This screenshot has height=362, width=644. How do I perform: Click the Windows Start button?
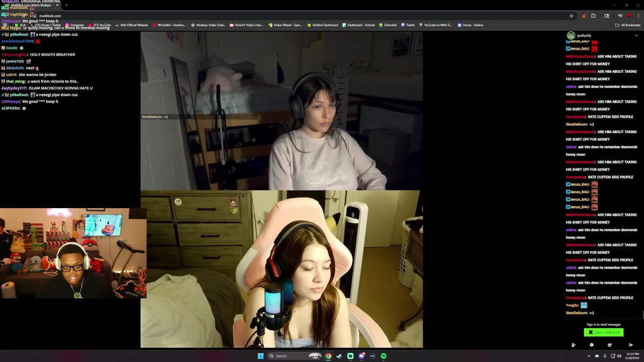pos(260,356)
